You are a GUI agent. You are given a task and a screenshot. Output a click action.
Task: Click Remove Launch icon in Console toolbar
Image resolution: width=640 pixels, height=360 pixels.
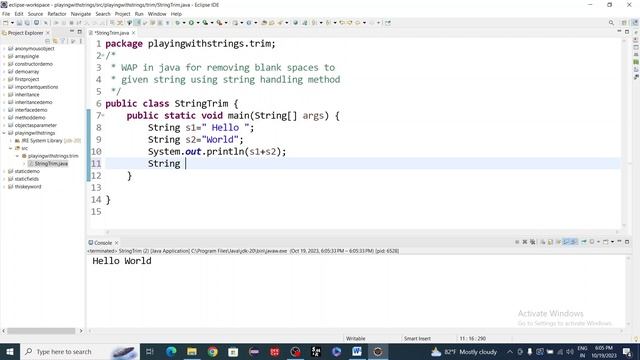pos(525,242)
